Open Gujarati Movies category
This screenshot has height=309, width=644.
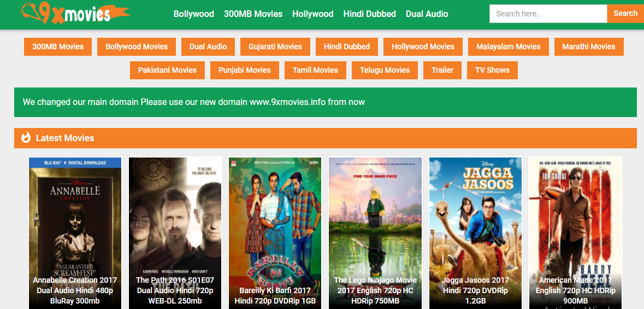(x=275, y=46)
